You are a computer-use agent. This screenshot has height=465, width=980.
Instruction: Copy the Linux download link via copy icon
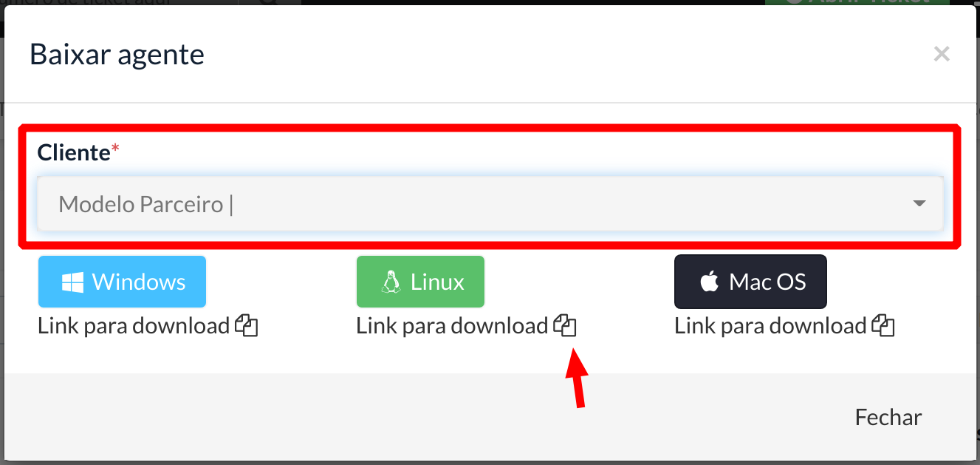coord(565,326)
